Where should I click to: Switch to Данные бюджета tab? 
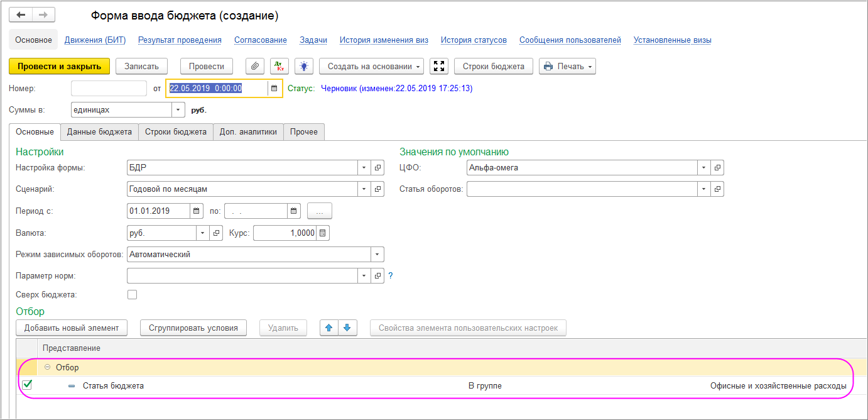pyautogui.click(x=99, y=132)
